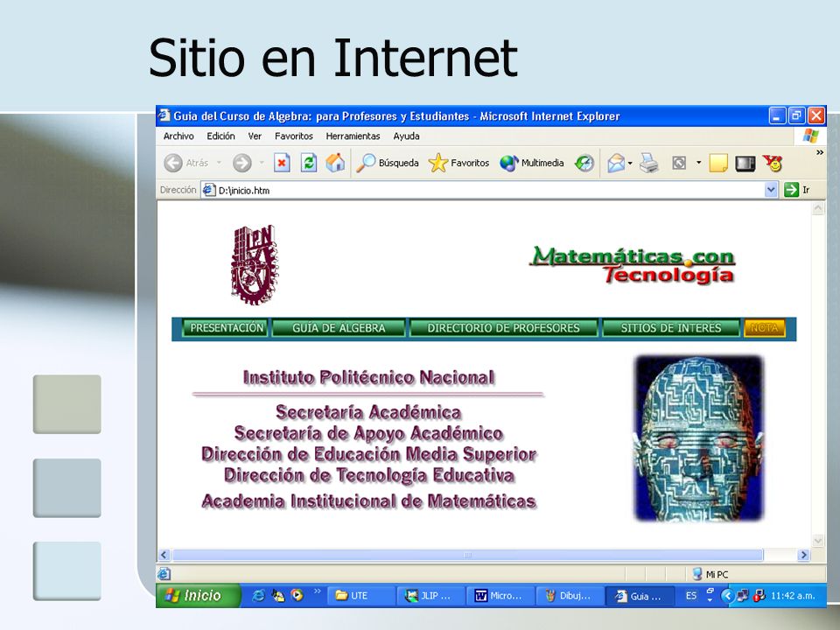
Task: Click Internet Explorer quick launch icon
Action: click(x=258, y=595)
